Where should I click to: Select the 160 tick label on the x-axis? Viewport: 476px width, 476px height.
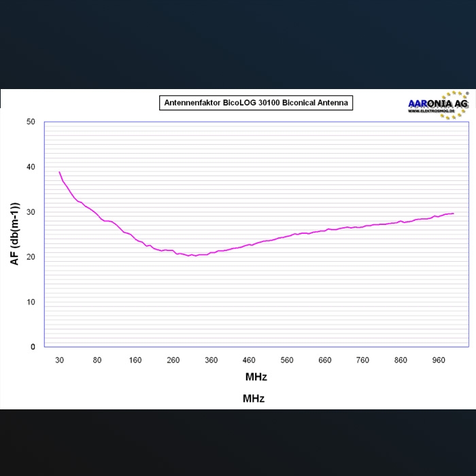pos(135,360)
